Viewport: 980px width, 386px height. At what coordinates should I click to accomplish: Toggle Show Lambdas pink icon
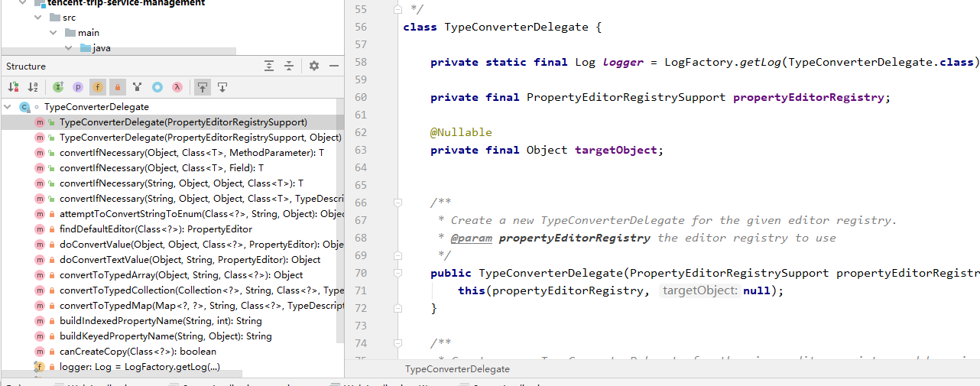point(177,87)
